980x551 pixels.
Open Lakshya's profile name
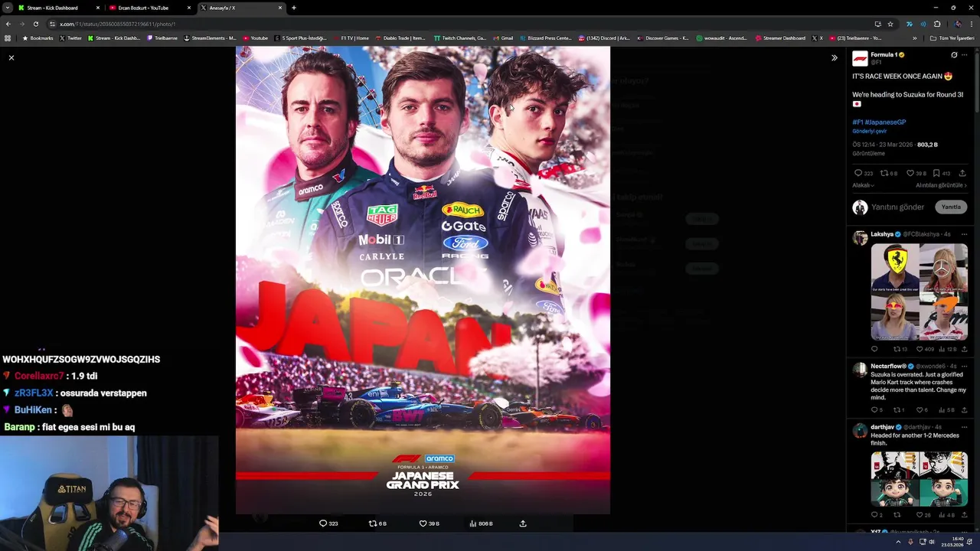point(882,234)
